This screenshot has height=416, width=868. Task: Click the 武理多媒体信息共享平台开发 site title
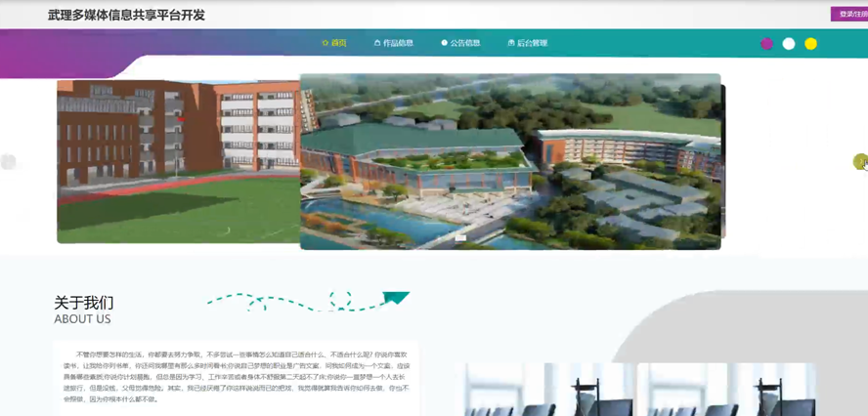(x=126, y=15)
